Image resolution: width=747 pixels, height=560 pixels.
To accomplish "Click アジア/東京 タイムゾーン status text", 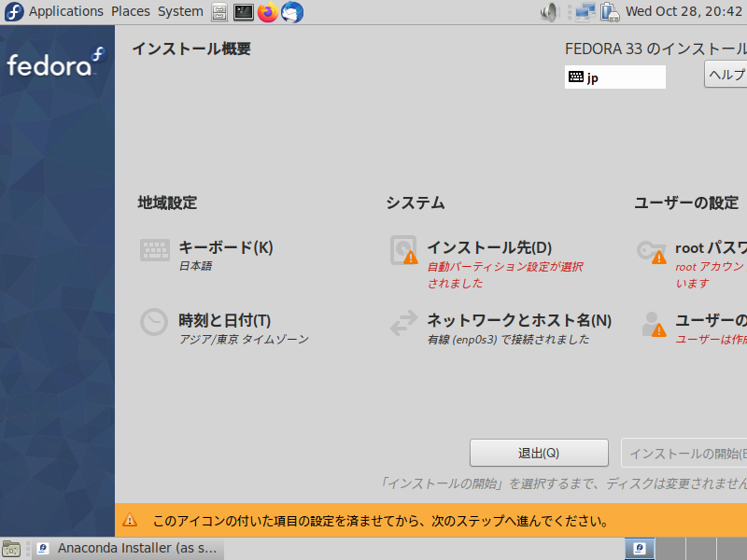I will [x=244, y=339].
